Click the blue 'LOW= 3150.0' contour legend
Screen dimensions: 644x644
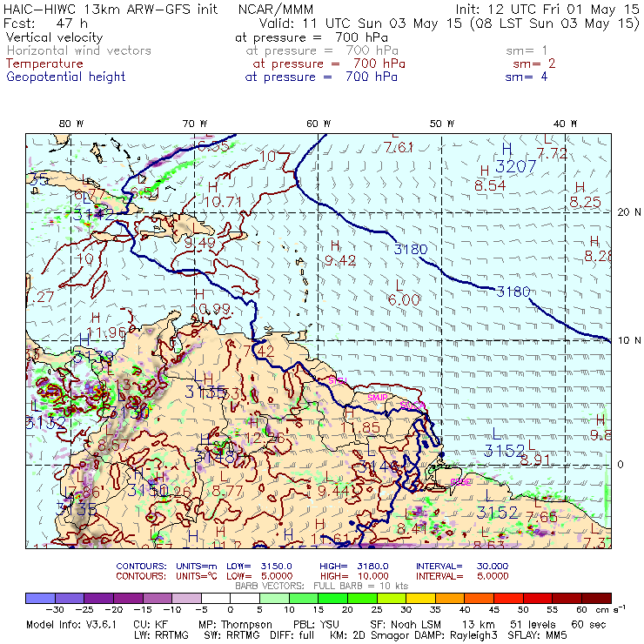pos(259,567)
